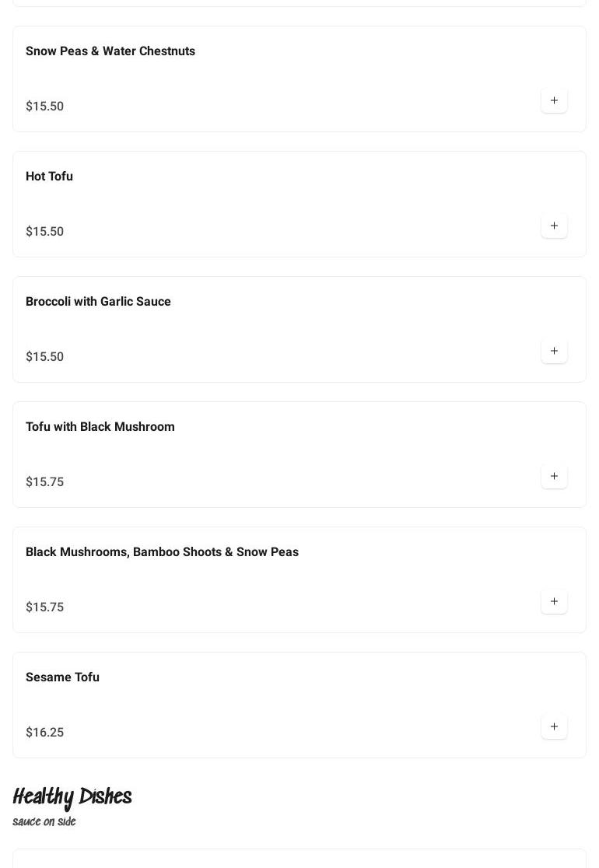
Task: Open the Hot Tofu item title
Action: coord(49,177)
